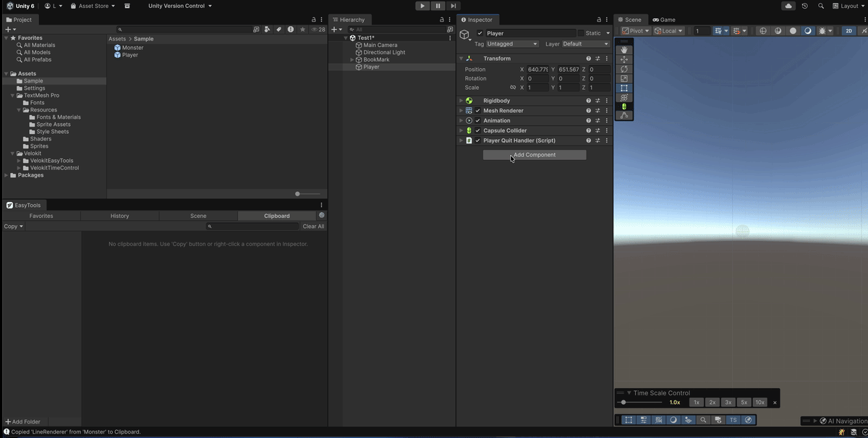Switch to the Game tab
Screen dimensions: 868x438
click(663, 20)
